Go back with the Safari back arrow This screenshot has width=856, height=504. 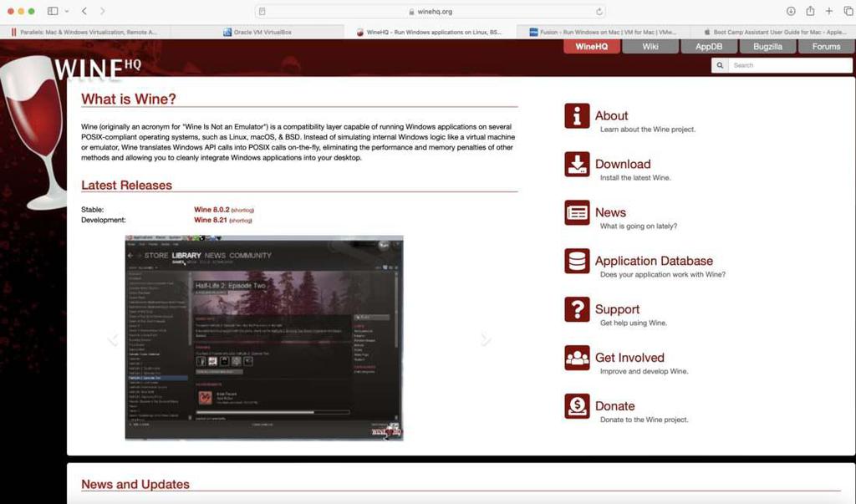point(84,11)
